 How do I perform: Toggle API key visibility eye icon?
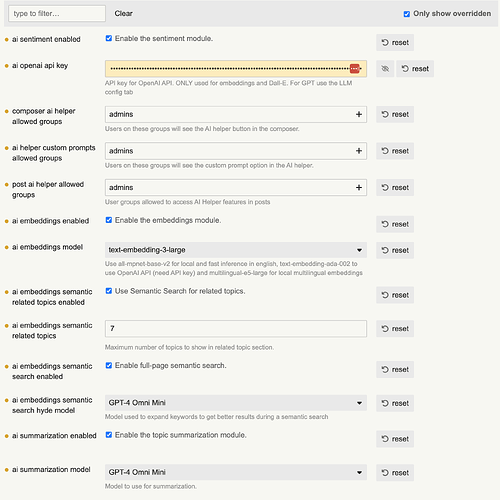(x=385, y=69)
